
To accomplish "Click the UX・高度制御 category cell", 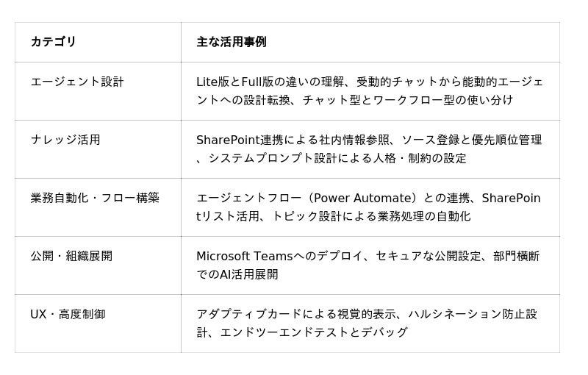I will click(68, 314).
